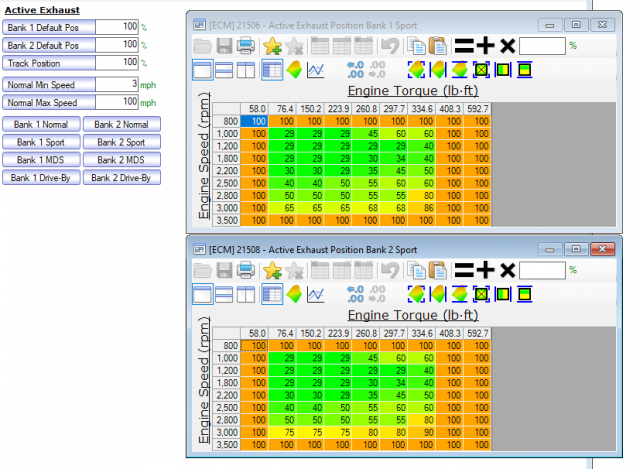Click the paste icon in Bank 2 Sport window
This screenshot has width=640, height=469.
pyautogui.click(x=435, y=271)
